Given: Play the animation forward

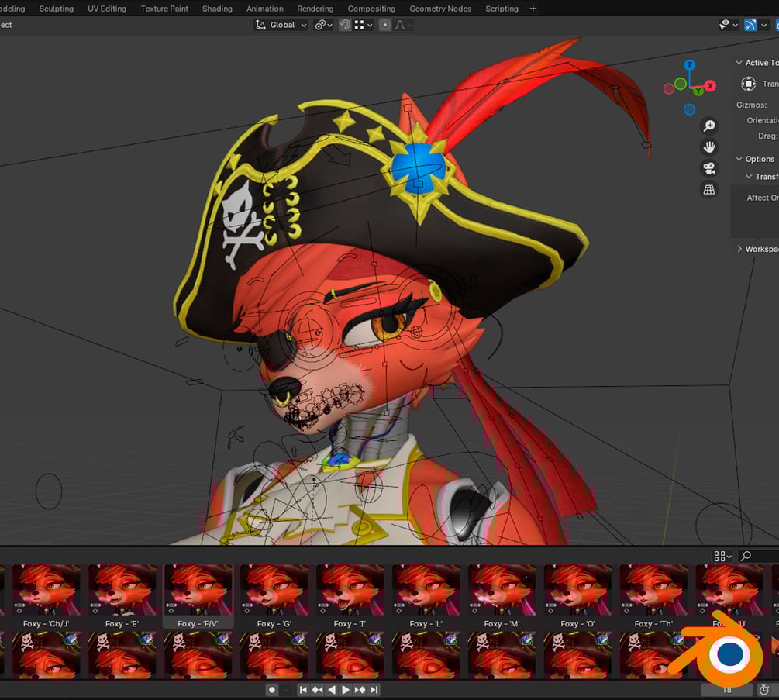Looking at the screenshot, I should [x=346, y=690].
